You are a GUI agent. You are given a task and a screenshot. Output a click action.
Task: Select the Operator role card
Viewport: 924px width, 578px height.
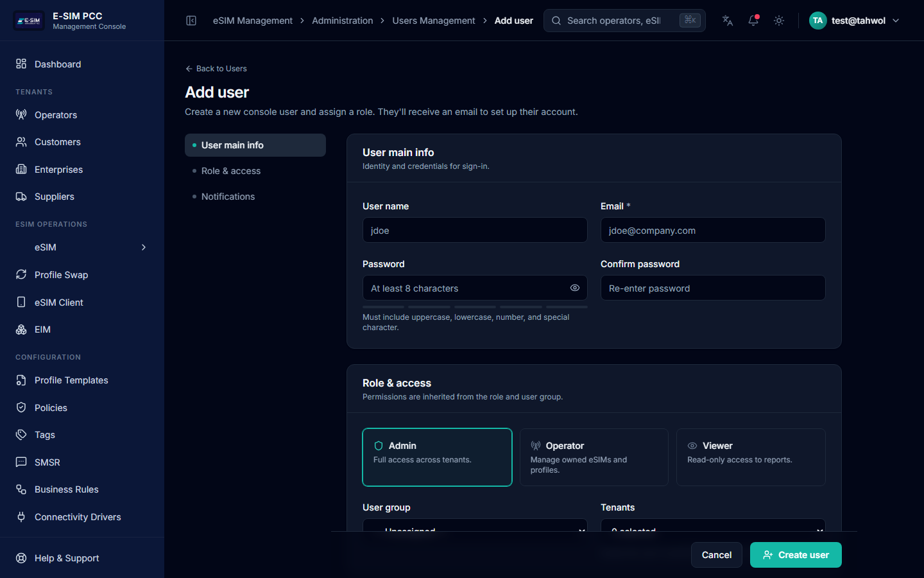pyautogui.click(x=594, y=457)
